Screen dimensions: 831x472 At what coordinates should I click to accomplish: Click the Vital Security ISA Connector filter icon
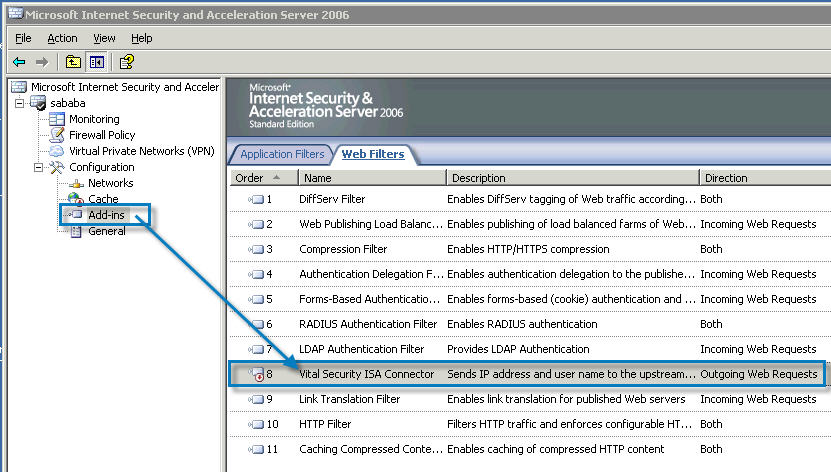[256, 375]
